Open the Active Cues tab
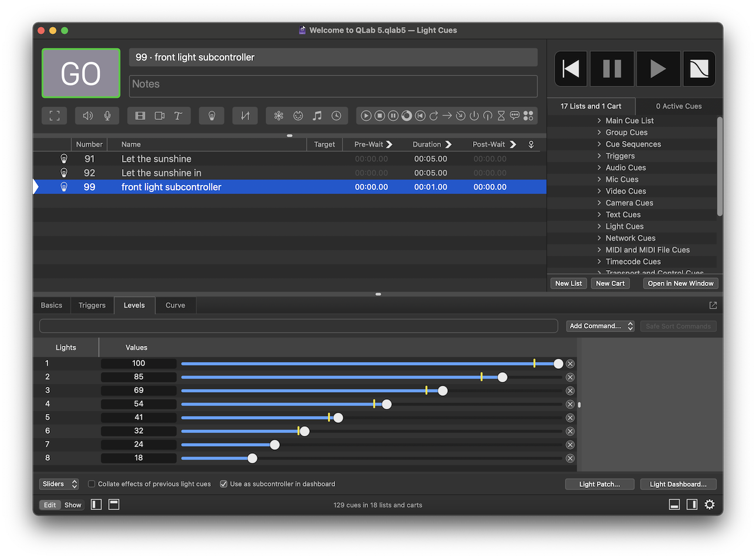The height and width of the screenshot is (559, 756). (x=679, y=106)
